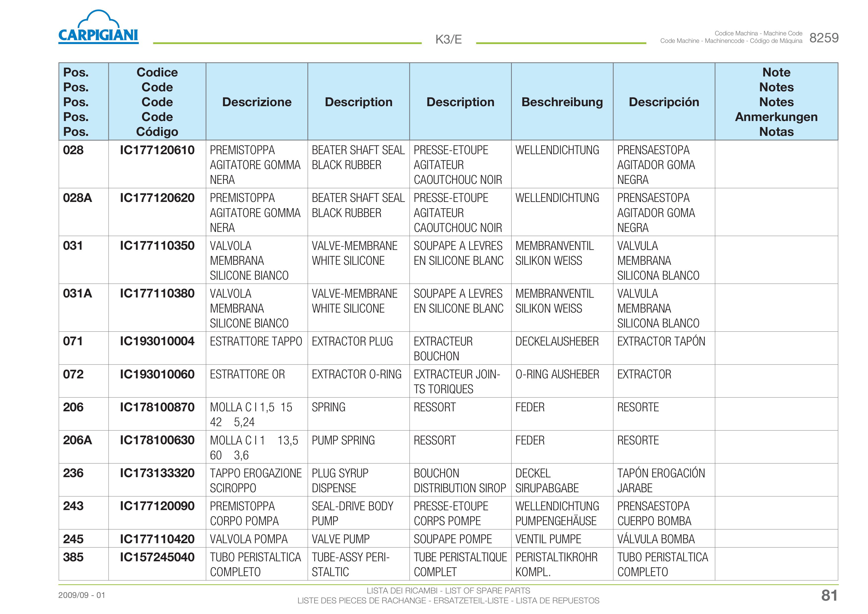Click the Codice Code column header
This screenshot has width=868, height=614.
coord(157,102)
